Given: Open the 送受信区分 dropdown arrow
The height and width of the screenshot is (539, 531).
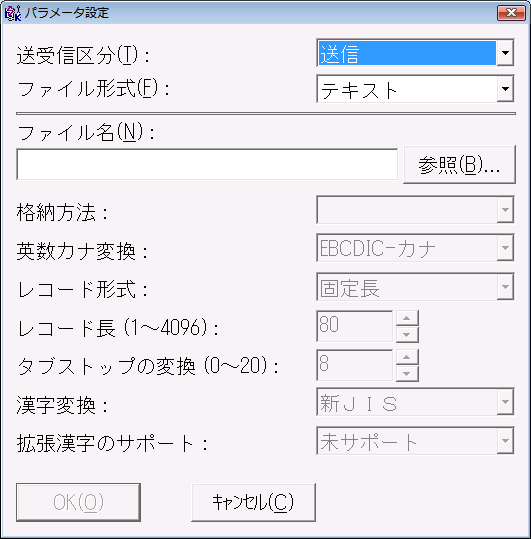Looking at the screenshot, I should (505, 53).
